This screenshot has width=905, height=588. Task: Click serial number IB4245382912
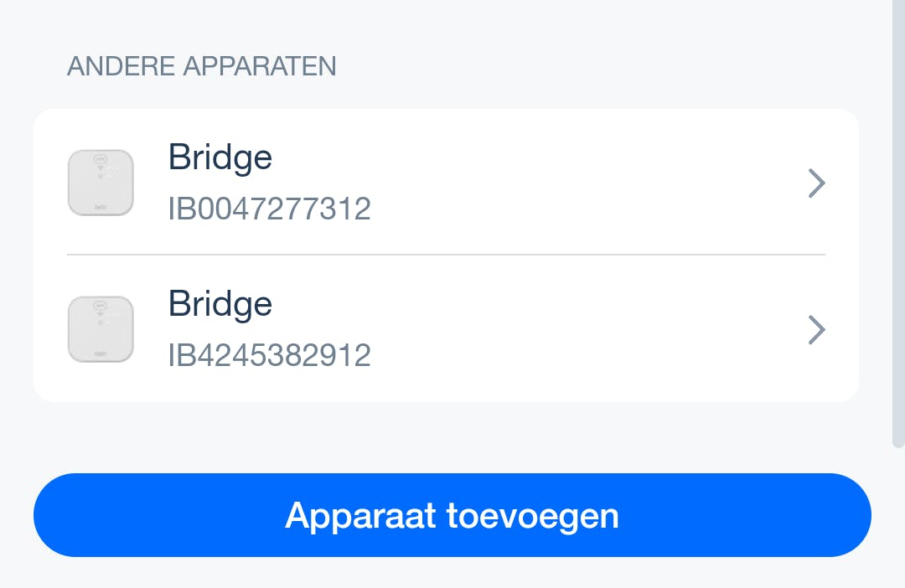tap(269, 355)
